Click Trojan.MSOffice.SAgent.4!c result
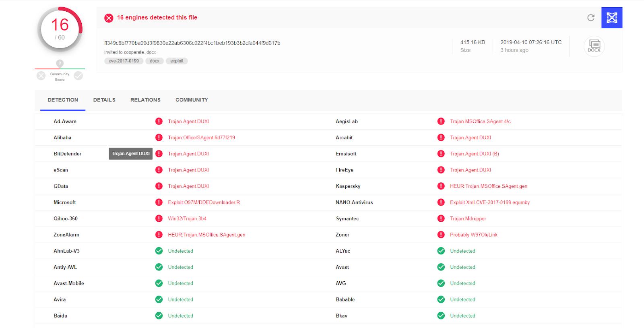 480,122
